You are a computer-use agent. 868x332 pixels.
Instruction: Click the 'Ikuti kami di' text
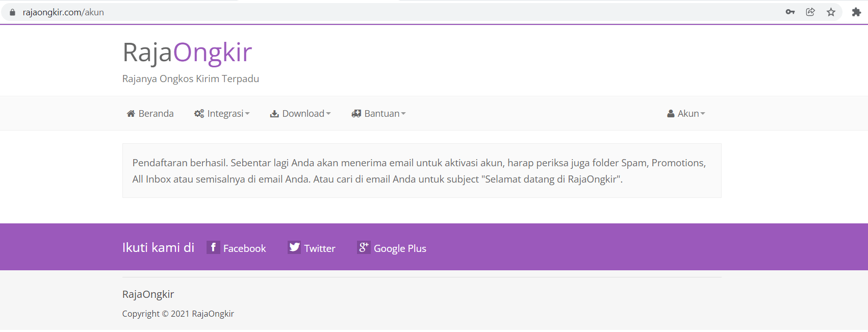[x=159, y=247]
